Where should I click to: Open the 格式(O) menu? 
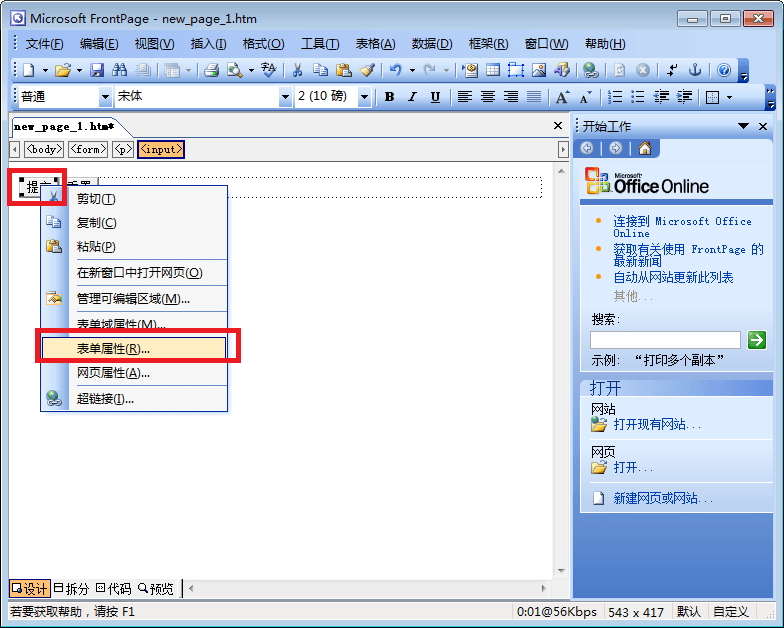[263, 44]
